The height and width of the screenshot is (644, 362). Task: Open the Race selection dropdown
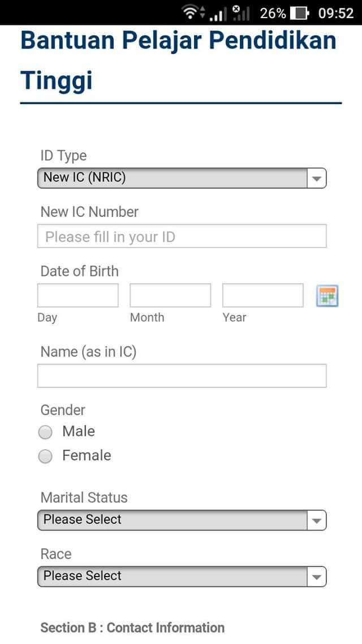point(182,576)
